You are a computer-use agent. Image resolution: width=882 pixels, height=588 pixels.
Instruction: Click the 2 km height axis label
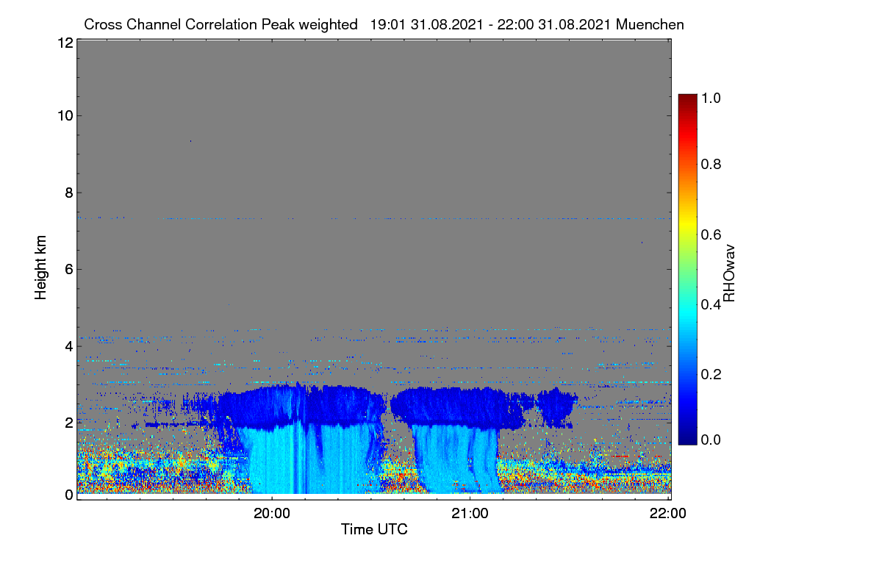68,422
